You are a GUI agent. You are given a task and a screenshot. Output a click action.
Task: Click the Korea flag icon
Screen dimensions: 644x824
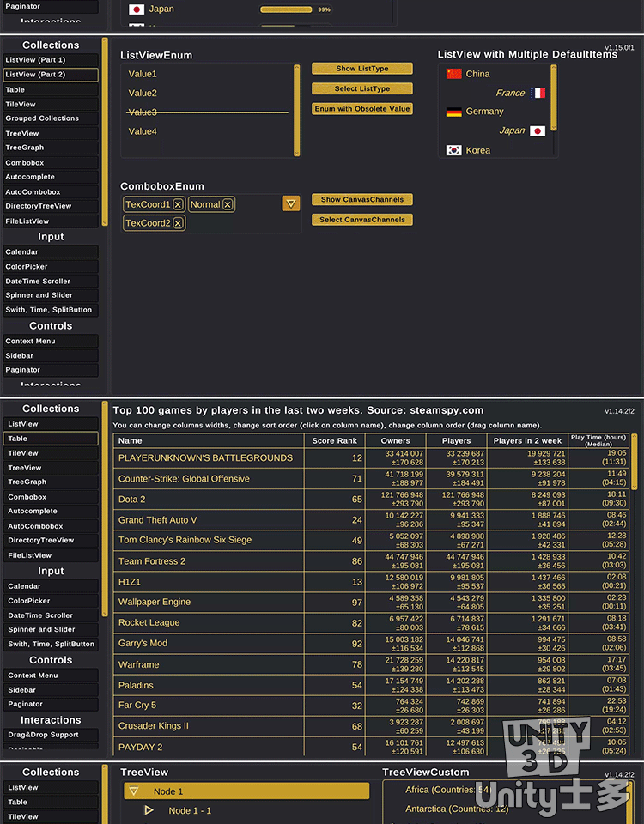454,150
